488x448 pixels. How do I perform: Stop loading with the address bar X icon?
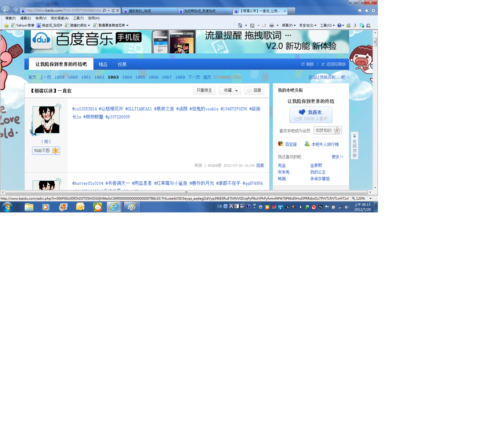[117, 11]
